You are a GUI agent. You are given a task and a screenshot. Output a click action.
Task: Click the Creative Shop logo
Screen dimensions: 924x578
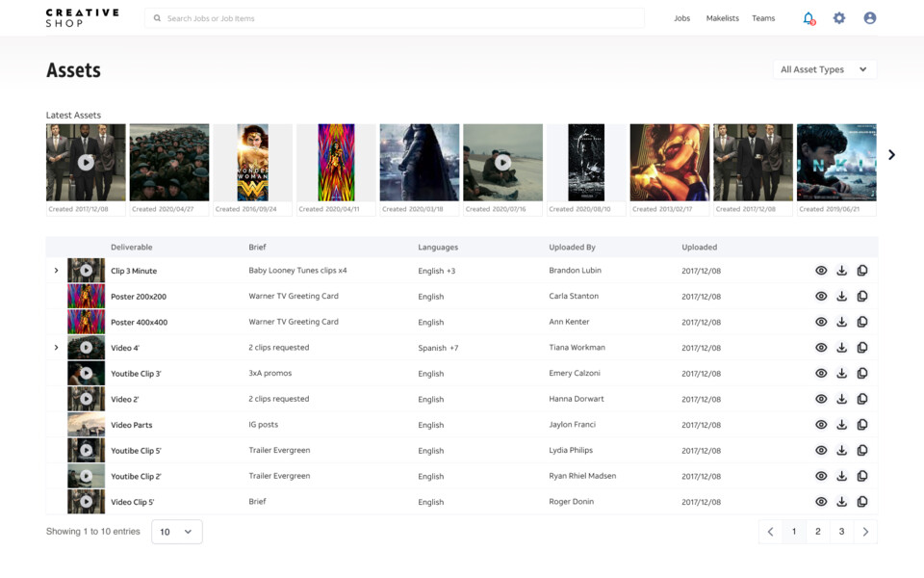pos(83,17)
